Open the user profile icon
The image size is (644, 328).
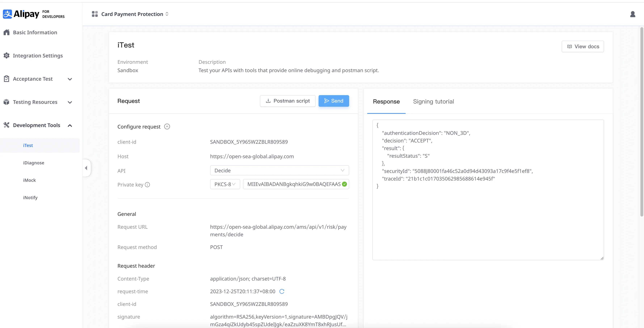click(x=632, y=14)
